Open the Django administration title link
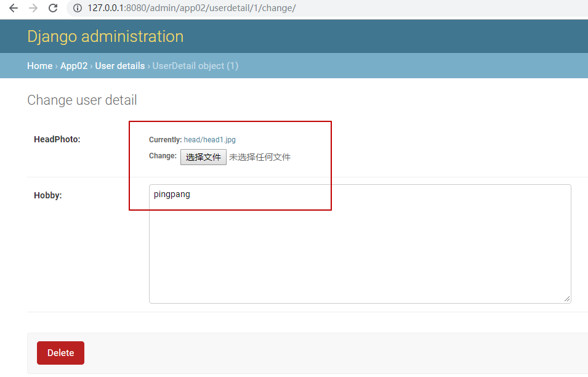The image size is (588, 377). (105, 36)
